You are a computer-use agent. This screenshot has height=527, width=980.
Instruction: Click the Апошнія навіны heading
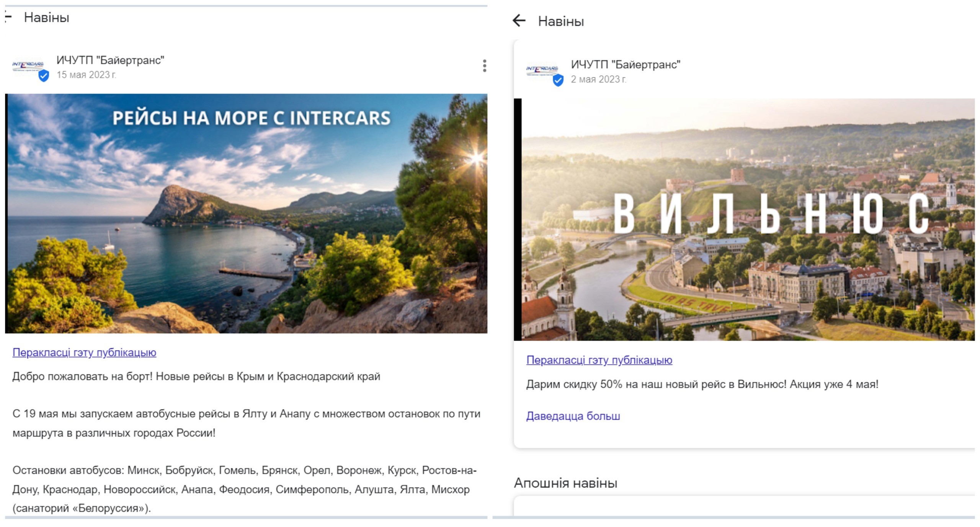[565, 483]
